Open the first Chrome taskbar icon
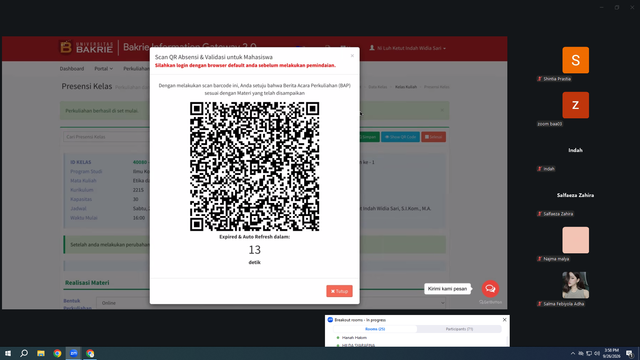 tap(57, 353)
